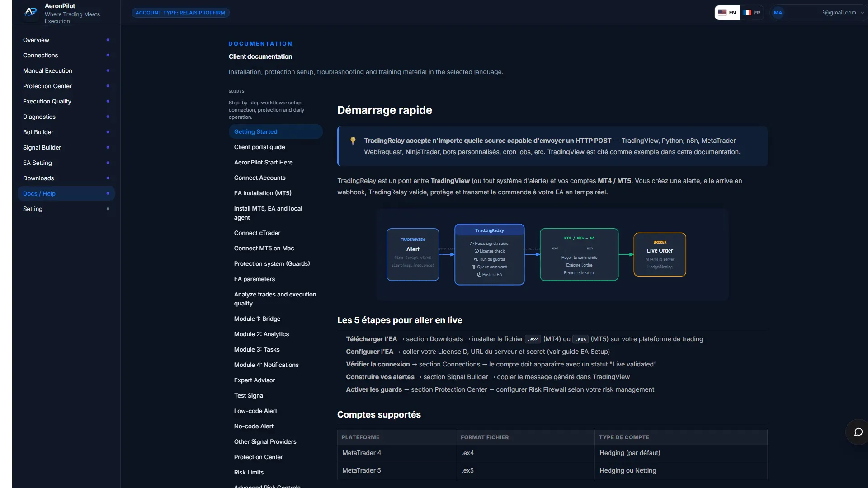The width and height of the screenshot is (868, 488).
Task: Click the Démarrage rapide heading
Action: point(385,110)
